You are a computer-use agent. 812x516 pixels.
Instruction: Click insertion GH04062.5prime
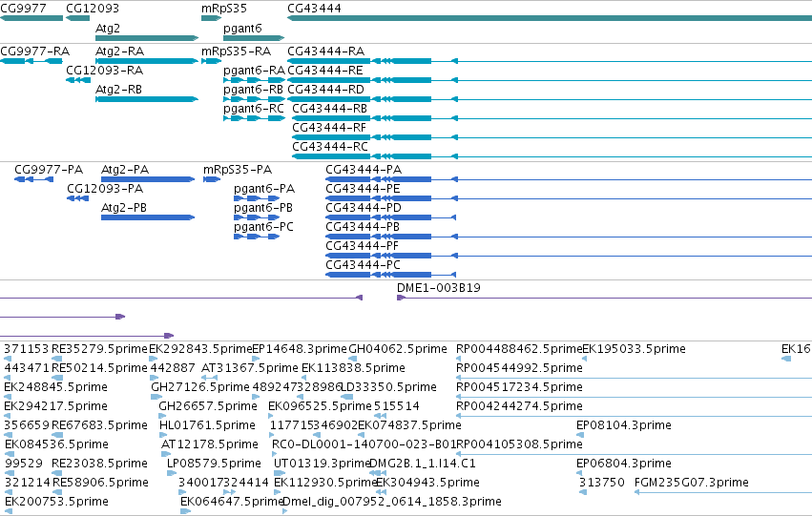(398, 349)
